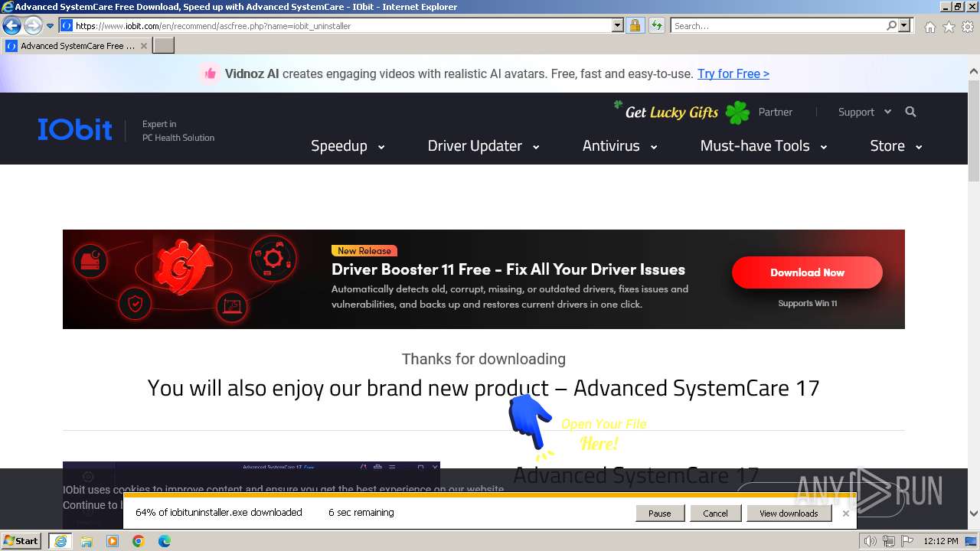Viewport: 980px width, 551px height.
Task: Open the Windows Start button
Action: (21, 541)
